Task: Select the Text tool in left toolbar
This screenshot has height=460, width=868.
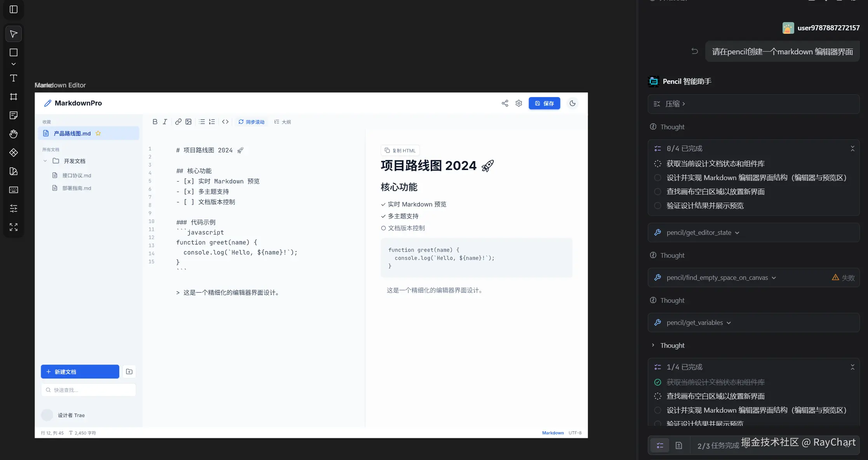Action: point(14,78)
